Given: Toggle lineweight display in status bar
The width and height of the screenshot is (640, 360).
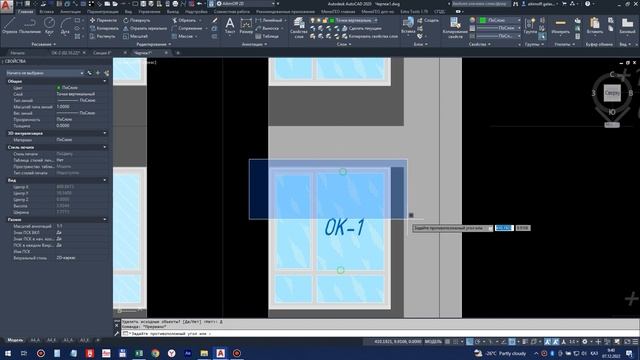Looking at the screenshot, I should [x=525, y=342].
